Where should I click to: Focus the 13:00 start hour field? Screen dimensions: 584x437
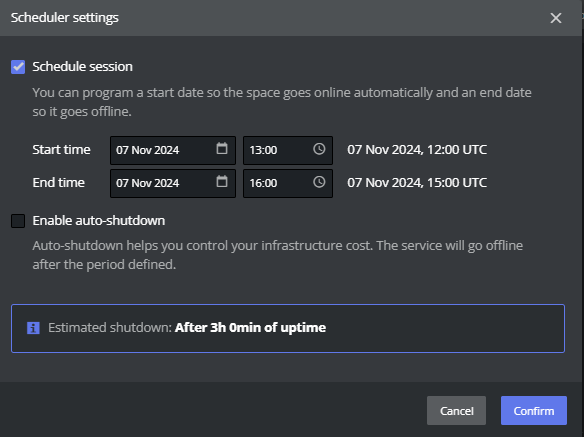[288, 150]
